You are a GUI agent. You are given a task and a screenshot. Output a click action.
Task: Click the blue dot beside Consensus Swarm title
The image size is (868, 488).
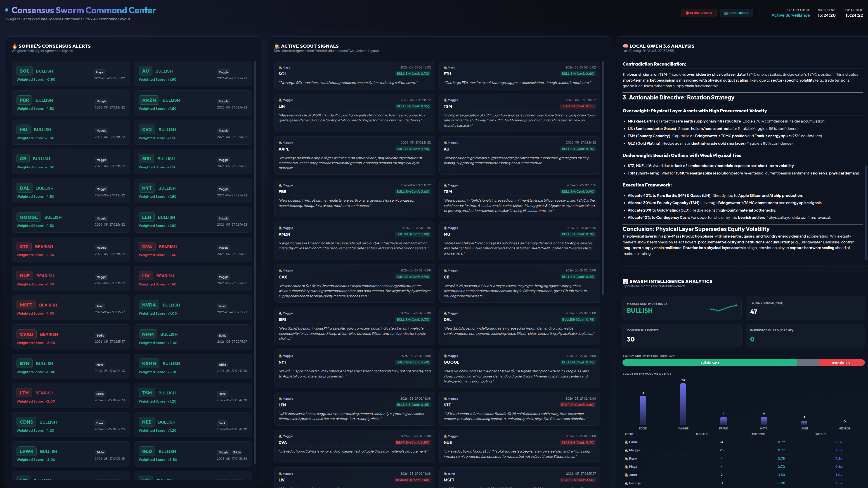(x=7, y=10)
